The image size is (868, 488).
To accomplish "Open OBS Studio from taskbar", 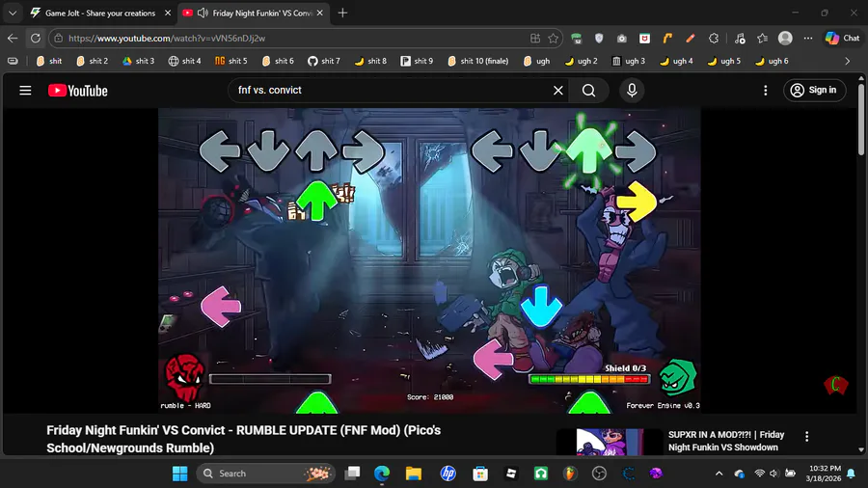I will [x=599, y=474].
